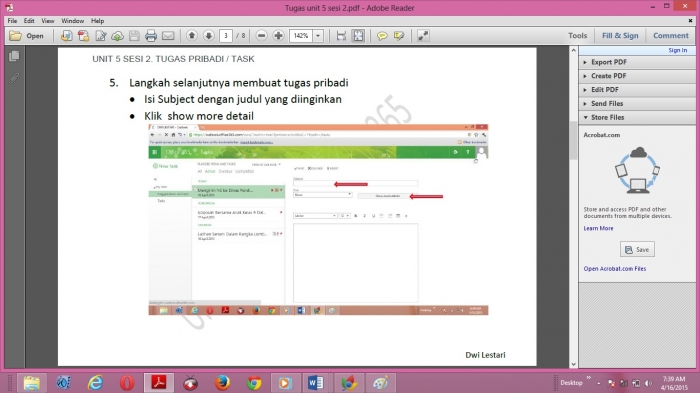Click the Desktop toolbar label in taskbar
Image resolution: width=700 pixels, height=393 pixels.
pos(571,383)
